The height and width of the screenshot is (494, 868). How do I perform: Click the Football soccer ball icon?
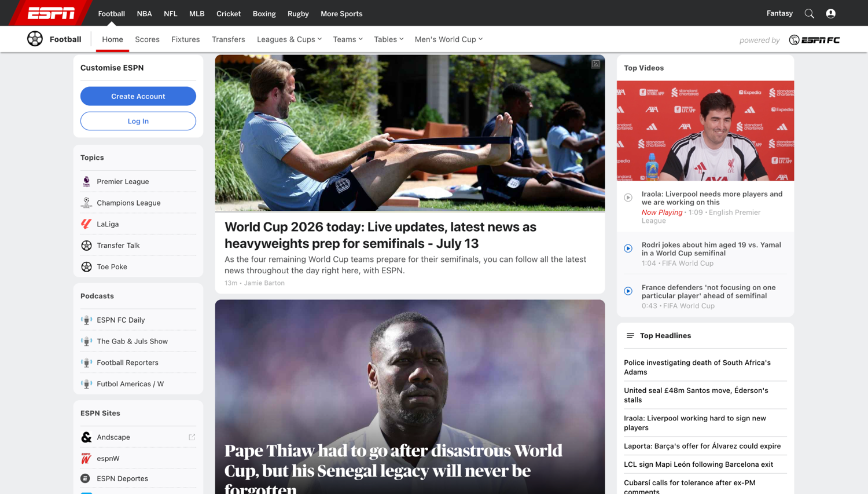35,39
